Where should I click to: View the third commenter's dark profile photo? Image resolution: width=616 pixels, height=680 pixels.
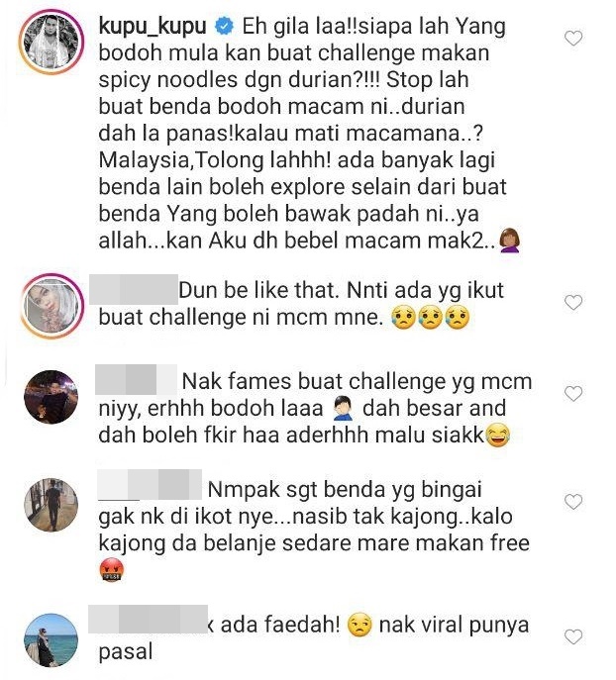pyautogui.click(x=51, y=397)
